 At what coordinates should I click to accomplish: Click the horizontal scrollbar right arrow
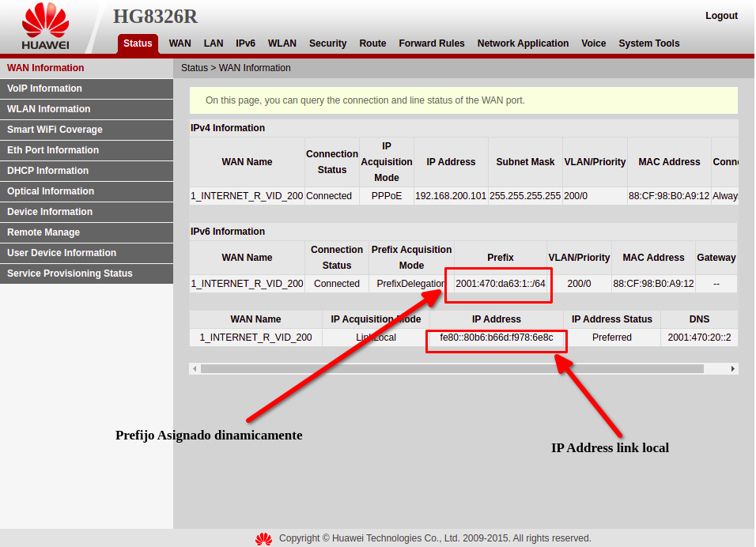click(x=732, y=369)
